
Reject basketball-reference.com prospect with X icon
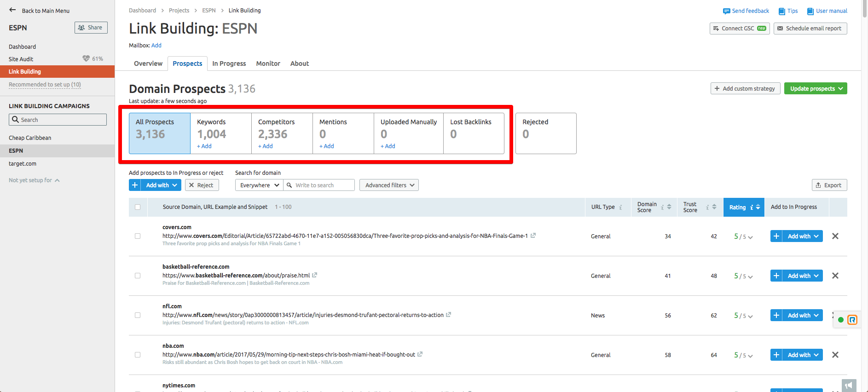click(x=835, y=276)
